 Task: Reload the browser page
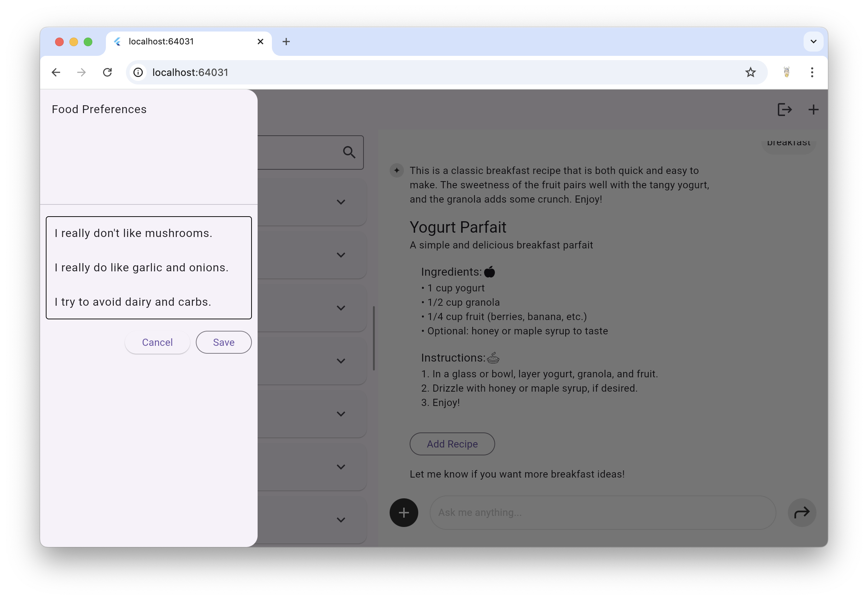click(x=107, y=72)
